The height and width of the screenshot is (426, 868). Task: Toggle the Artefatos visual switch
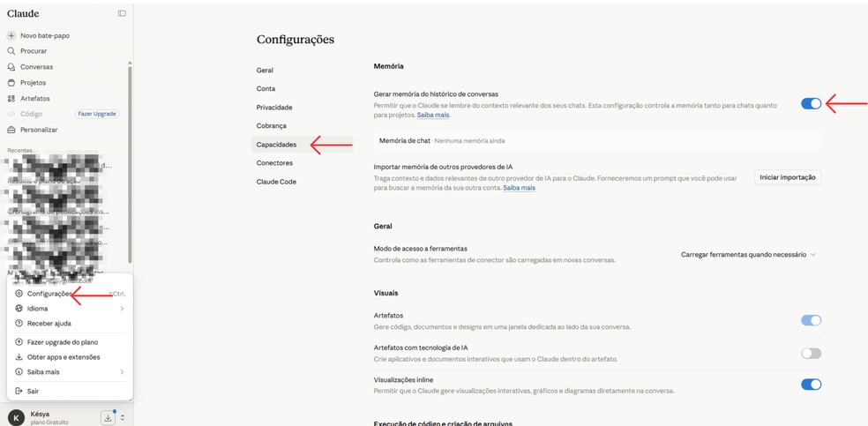click(x=811, y=320)
